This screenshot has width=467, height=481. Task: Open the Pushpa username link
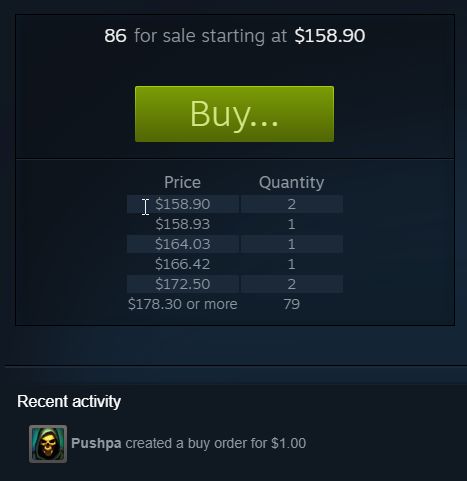click(96, 443)
